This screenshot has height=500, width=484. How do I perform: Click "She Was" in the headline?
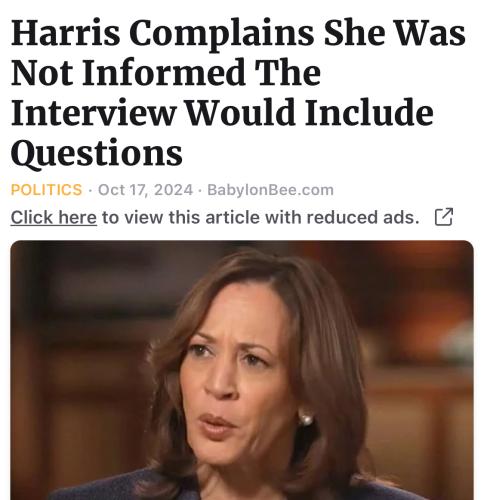point(394,33)
